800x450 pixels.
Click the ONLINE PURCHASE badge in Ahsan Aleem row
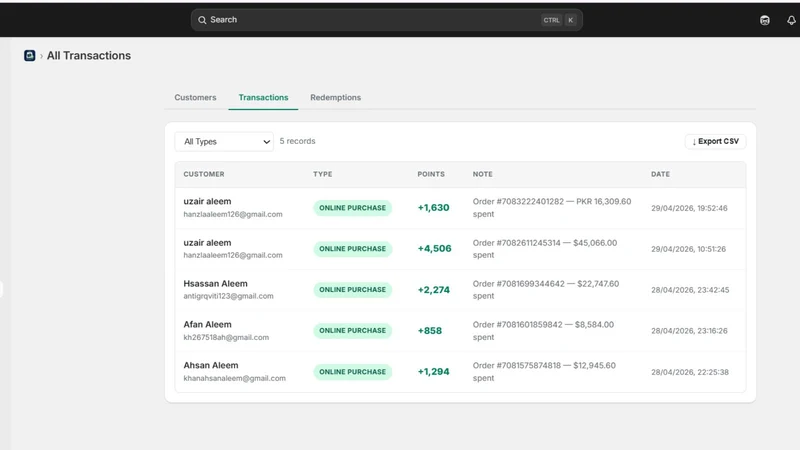point(353,372)
